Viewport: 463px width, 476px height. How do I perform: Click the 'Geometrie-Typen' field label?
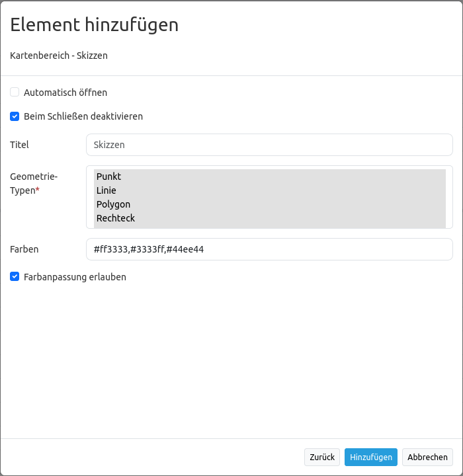coord(34,183)
